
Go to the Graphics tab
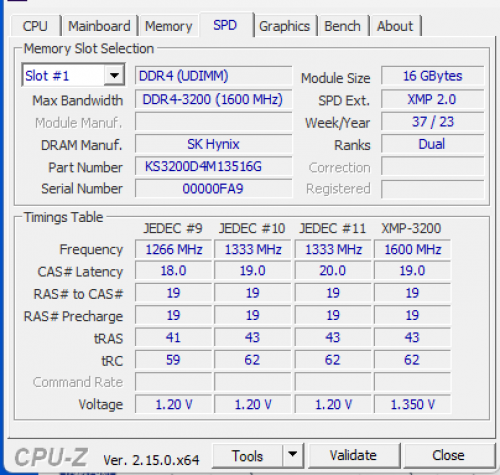click(x=284, y=26)
